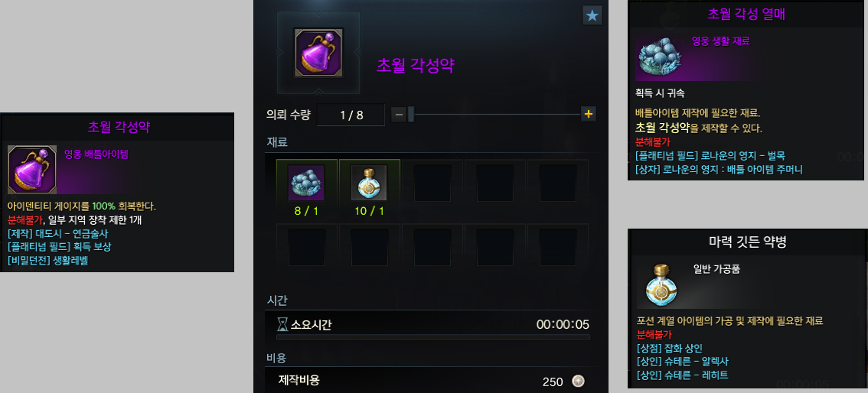Click the [상인] 슈테른 - 알렉사 link

click(683, 362)
